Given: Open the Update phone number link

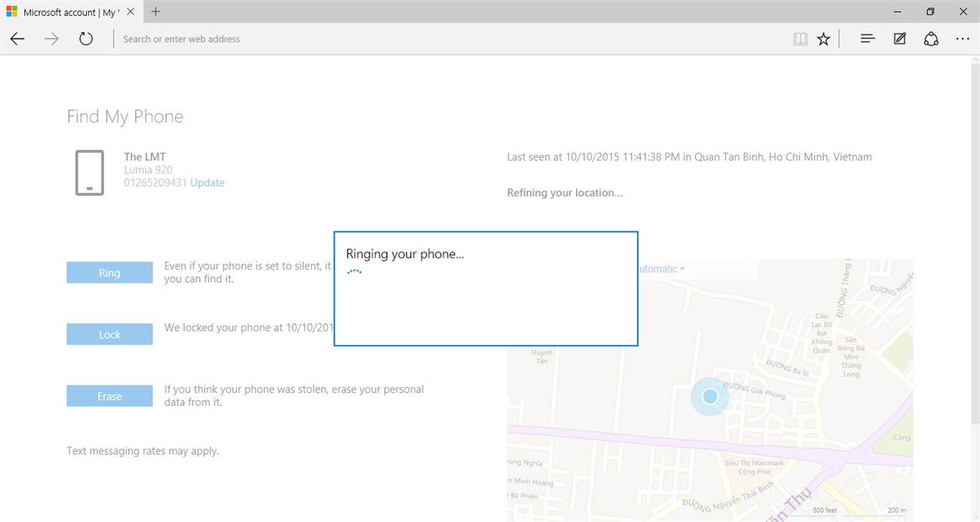Looking at the screenshot, I should click(207, 182).
